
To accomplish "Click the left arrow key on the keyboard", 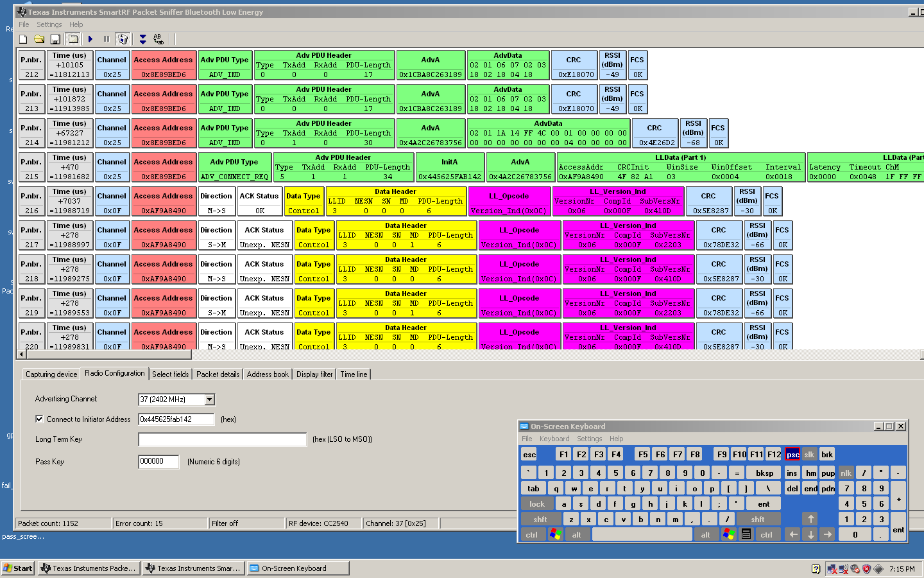I will click(x=793, y=535).
